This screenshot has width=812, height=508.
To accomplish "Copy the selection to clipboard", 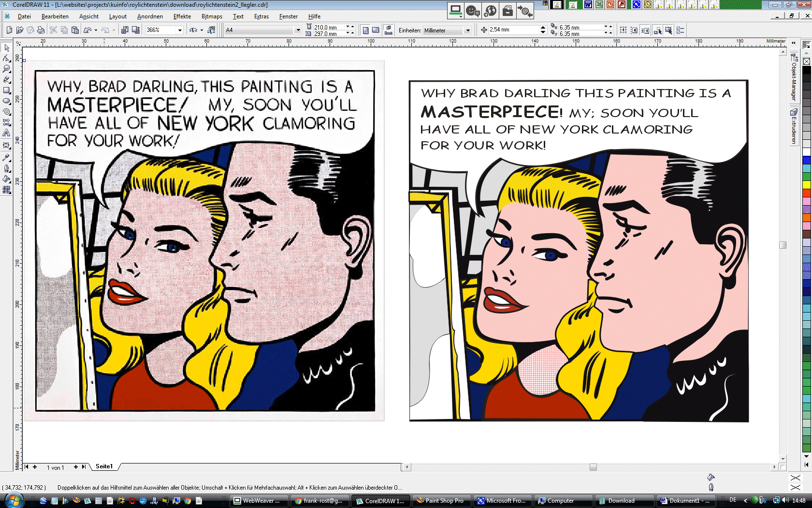I will 64,30.
